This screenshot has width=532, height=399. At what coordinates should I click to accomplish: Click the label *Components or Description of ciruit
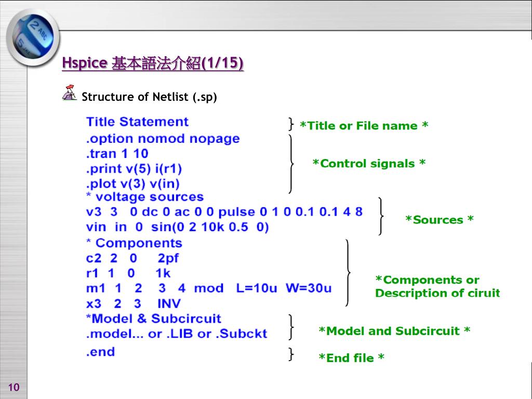pyautogui.click(x=437, y=287)
